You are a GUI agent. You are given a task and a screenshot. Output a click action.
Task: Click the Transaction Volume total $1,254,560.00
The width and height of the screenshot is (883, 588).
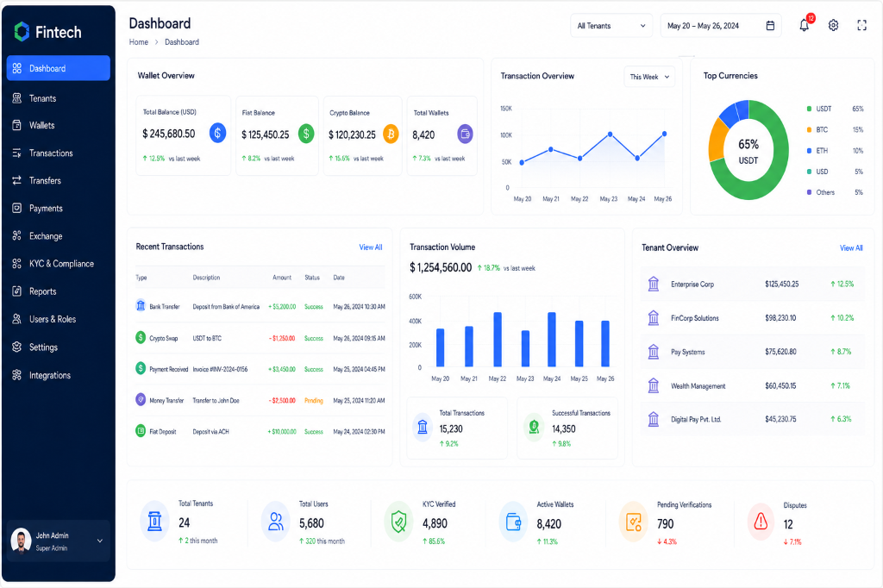tap(441, 267)
